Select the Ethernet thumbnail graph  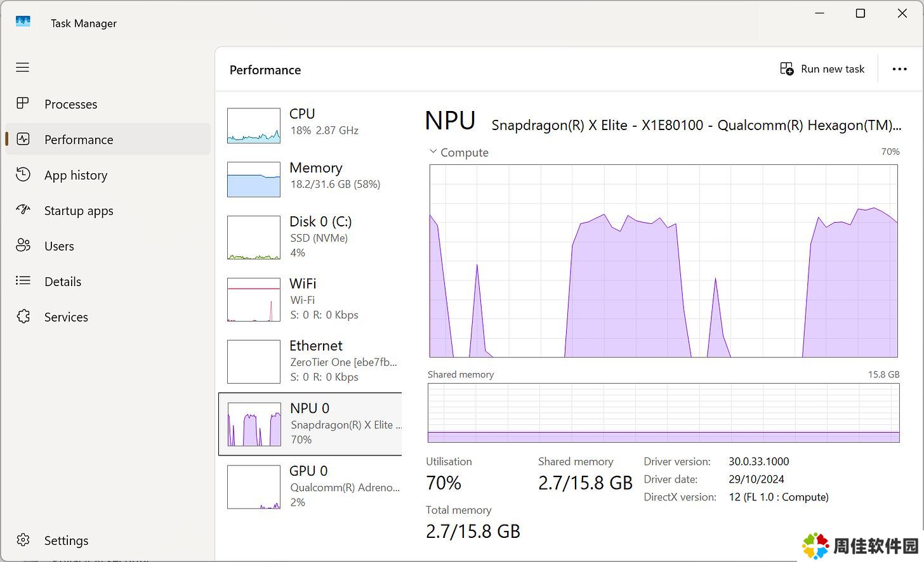click(254, 362)
